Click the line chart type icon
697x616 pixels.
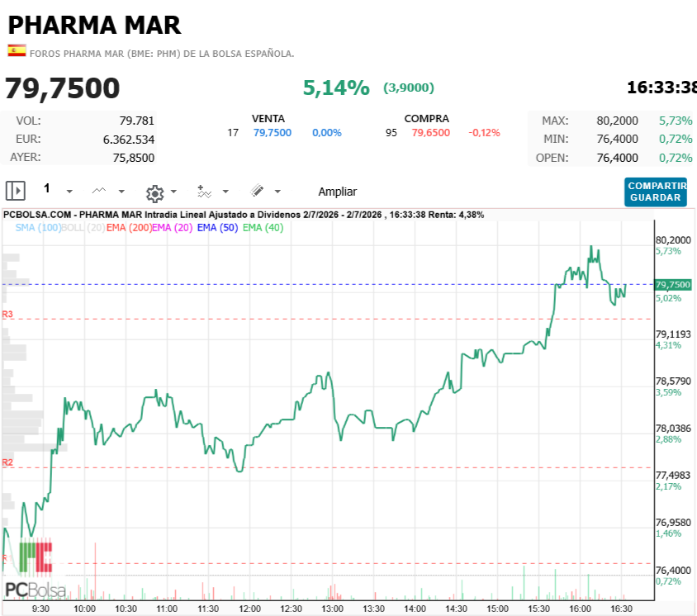pyautogui.click(x=98, y=191)
